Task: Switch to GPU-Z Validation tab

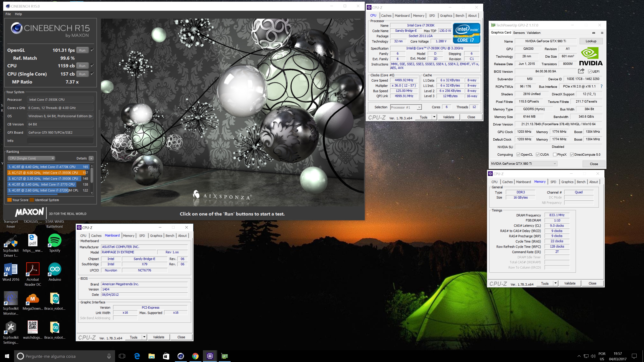Action: pyautogui.click(x=533, y=33)
